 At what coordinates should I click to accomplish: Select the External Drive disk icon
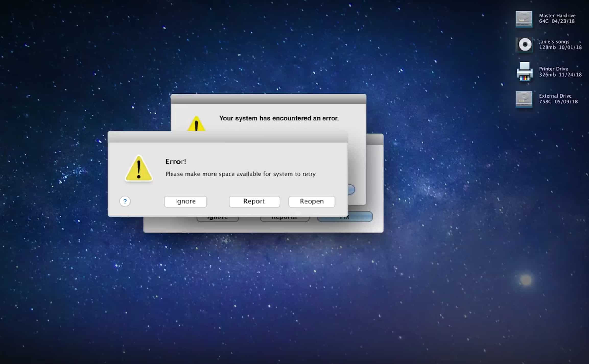coord(524,99)
